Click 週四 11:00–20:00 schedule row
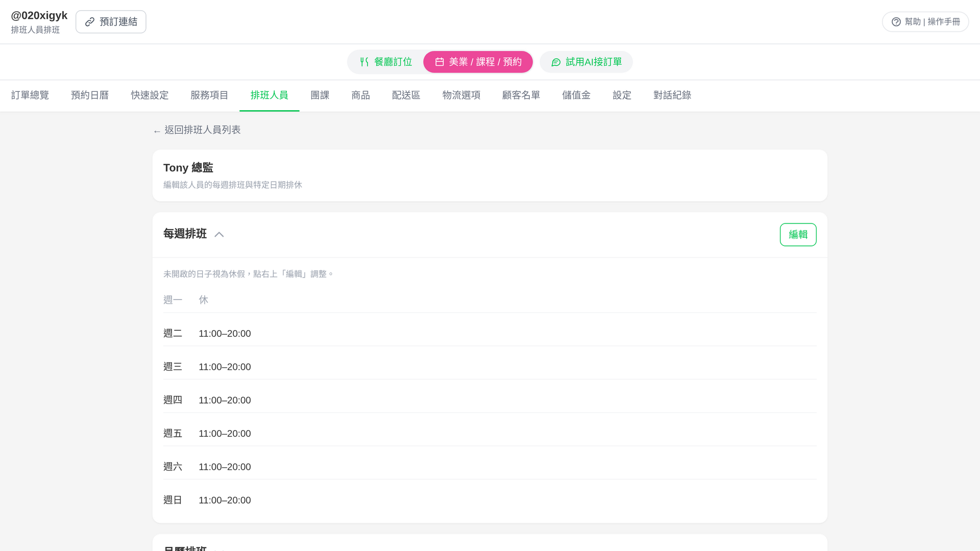The image size is (980, 551). (489, 400)
